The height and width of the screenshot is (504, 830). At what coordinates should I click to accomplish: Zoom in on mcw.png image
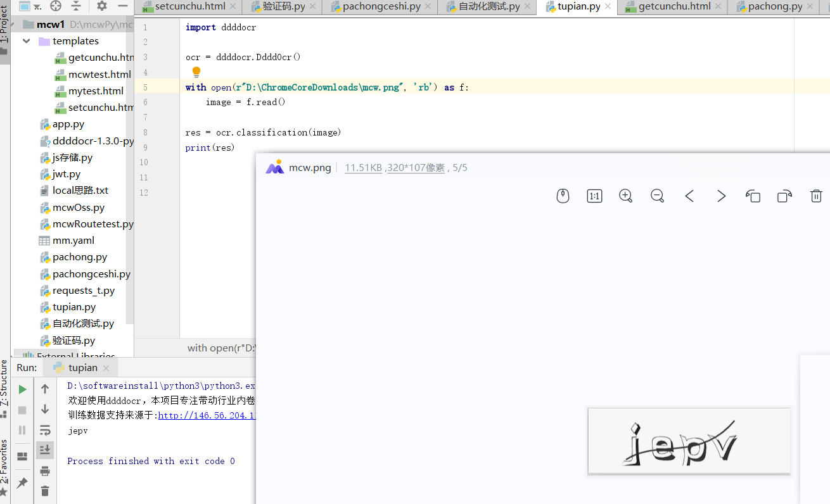[x=626, y=196]
